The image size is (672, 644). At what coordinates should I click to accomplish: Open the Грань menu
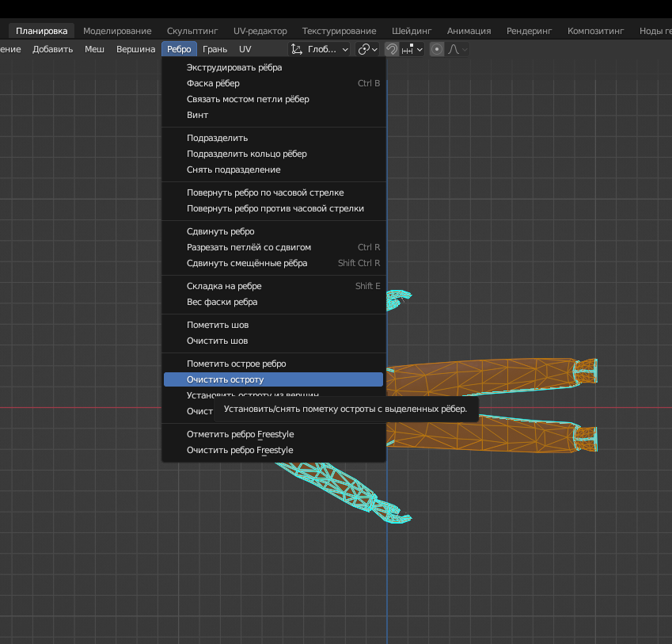[215, 49]
